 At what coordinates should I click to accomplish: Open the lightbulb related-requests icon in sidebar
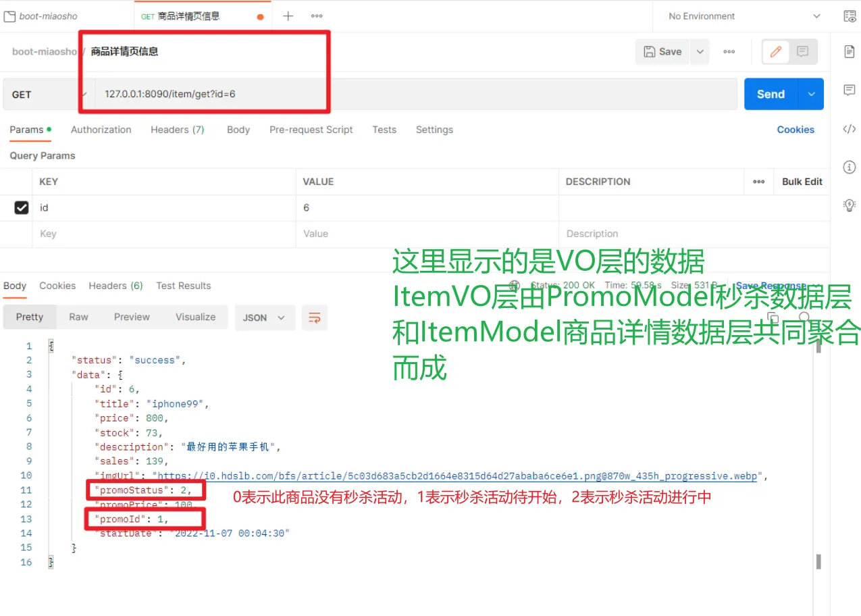(850, 205)
